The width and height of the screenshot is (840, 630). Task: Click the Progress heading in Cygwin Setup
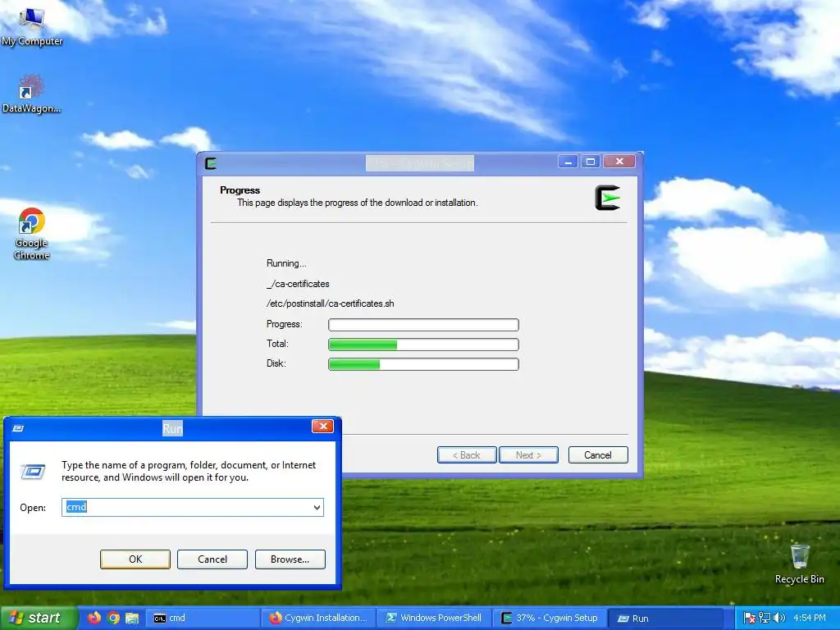tap(240, 190)
